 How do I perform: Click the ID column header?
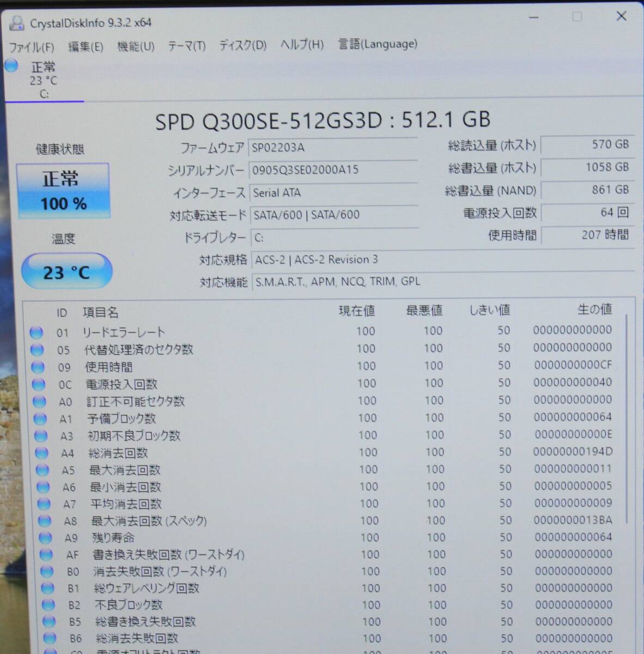[62, 313]
